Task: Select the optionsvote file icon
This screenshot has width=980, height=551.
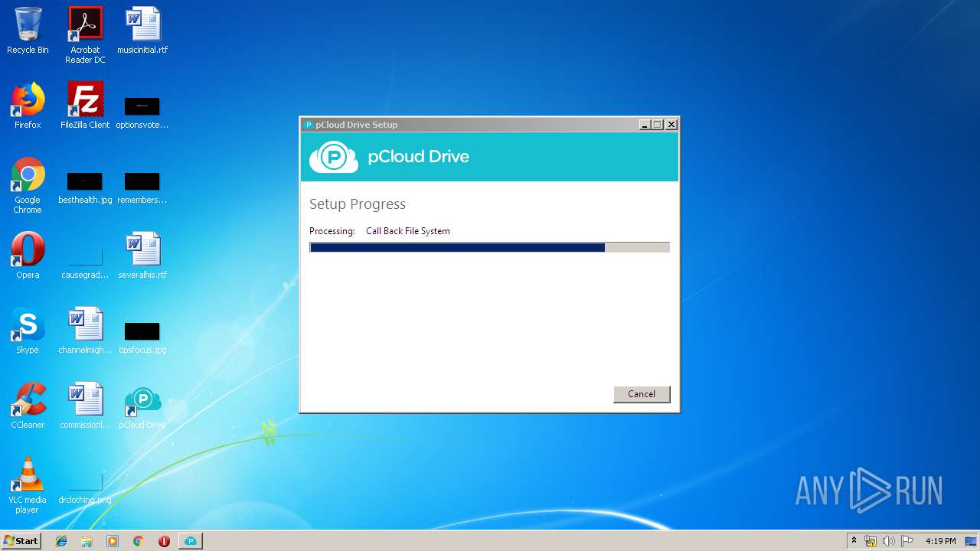Action: click(x=142, y=112)
